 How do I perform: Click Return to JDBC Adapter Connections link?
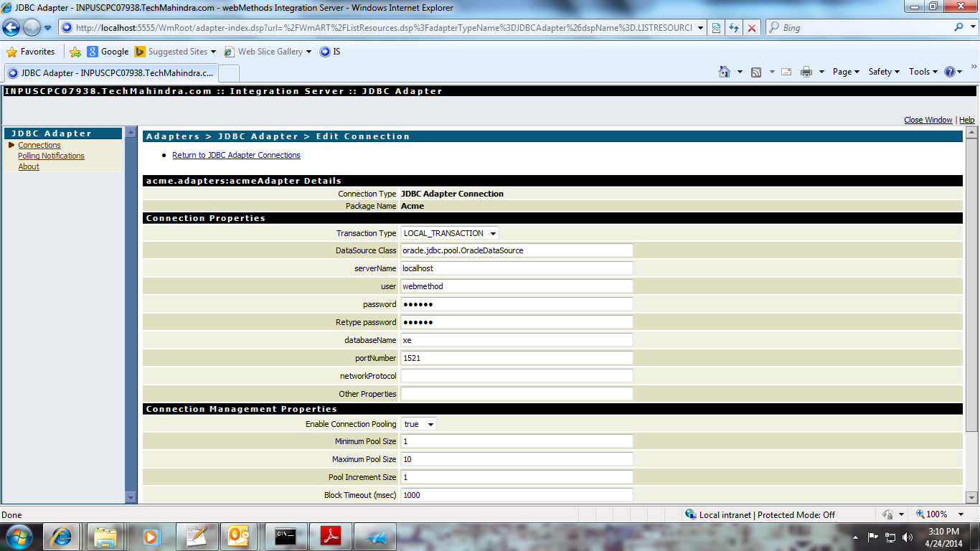236,155
